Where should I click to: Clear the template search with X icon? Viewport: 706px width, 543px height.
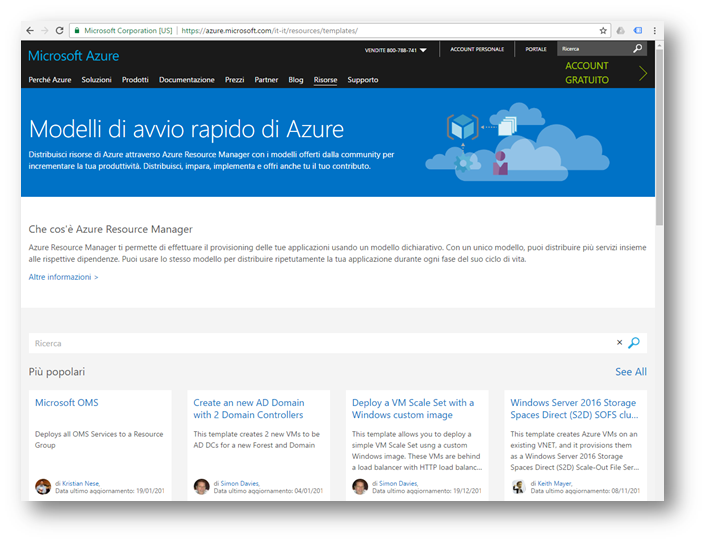(x=619, y=343)
